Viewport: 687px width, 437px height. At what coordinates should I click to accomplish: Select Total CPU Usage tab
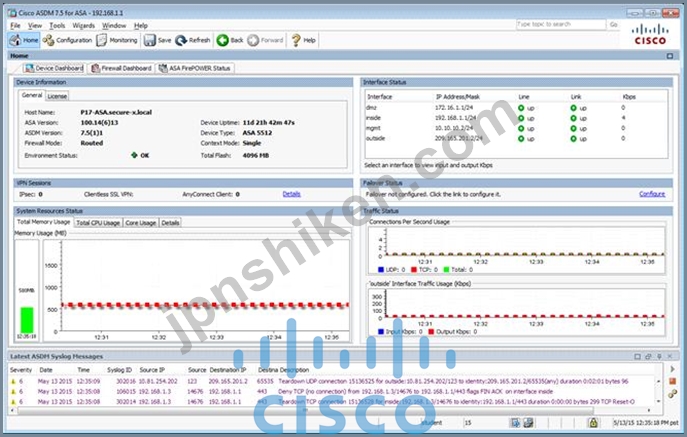pos(98,223)
